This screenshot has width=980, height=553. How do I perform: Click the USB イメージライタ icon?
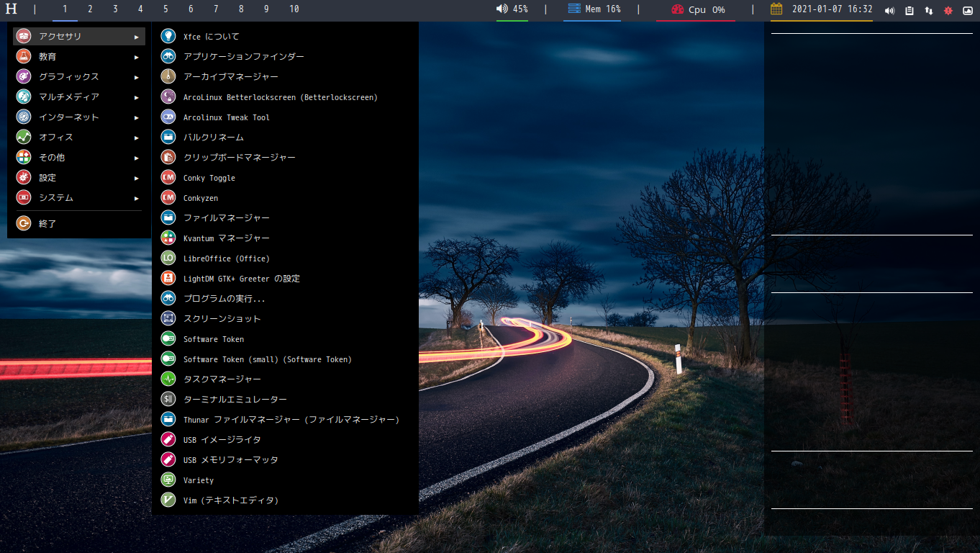(168, 439)
